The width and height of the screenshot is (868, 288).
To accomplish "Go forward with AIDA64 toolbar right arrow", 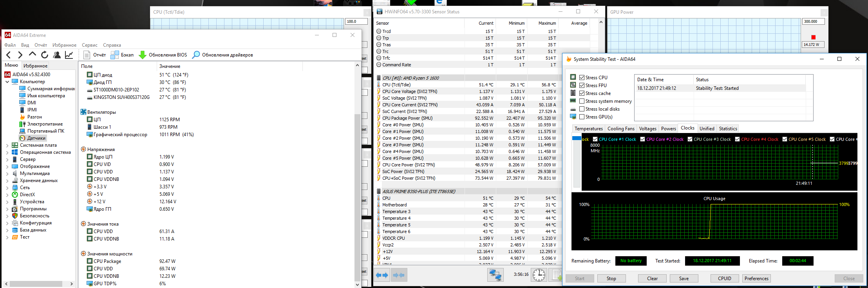I will coord(20,55).
